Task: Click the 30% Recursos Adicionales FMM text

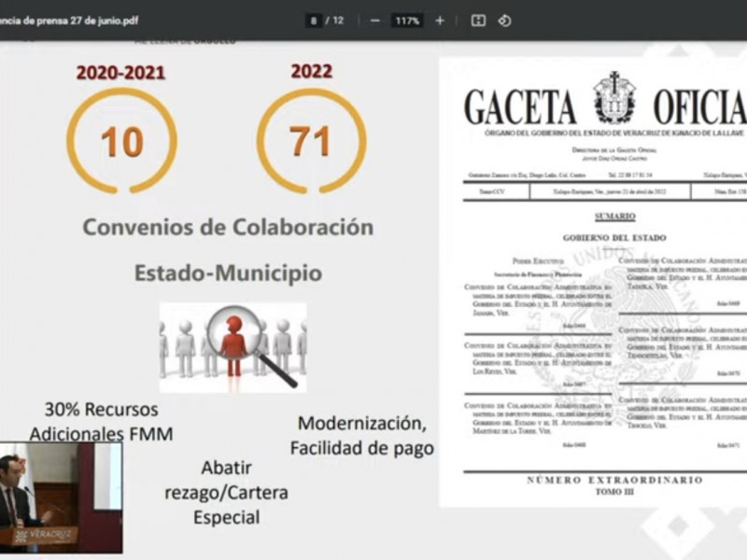Action: [x=102, y=422]
